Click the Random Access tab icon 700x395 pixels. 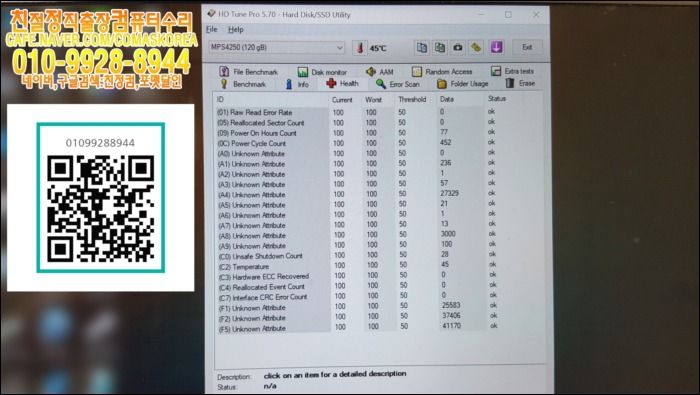coord(417,72)
